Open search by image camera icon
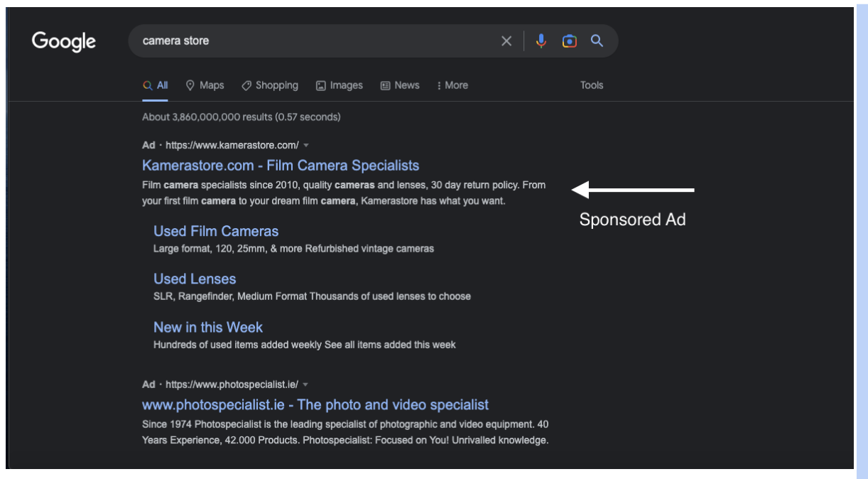868x479 pixels. click(x=569, y=41)
